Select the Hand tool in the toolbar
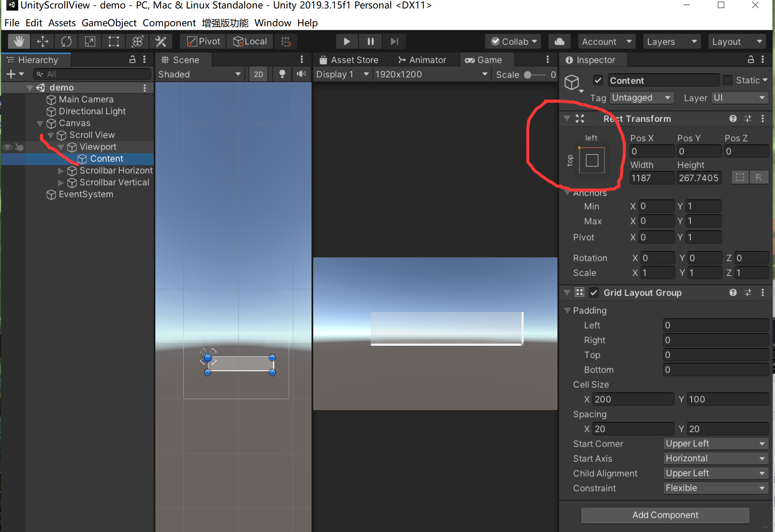The width and height of the screenshot is (775, 532). coord(18,41)
